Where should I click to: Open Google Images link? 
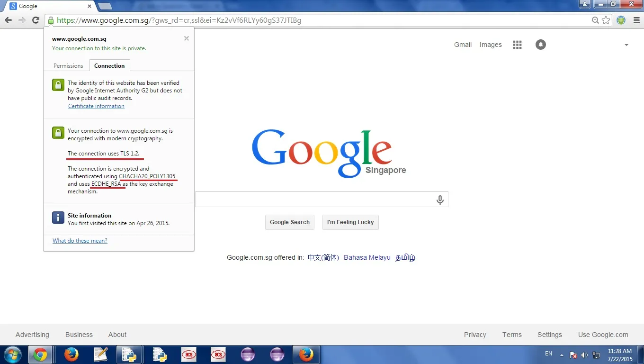[x=491, y=45]
